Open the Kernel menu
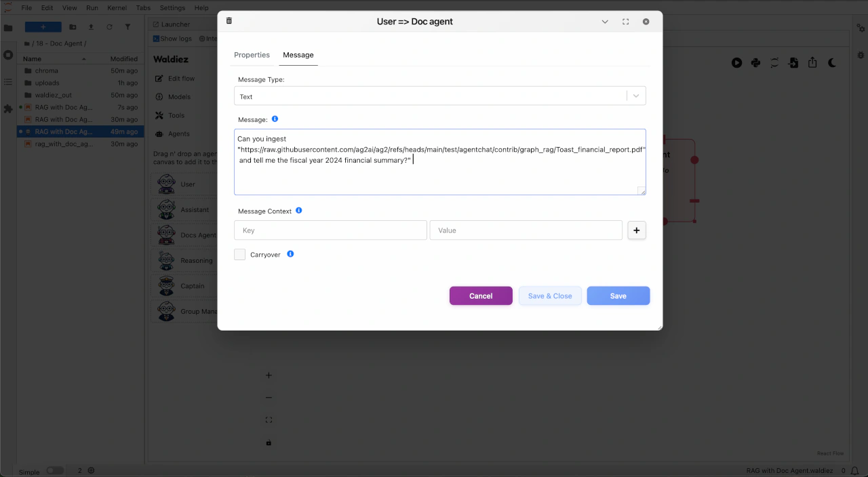This screenshot has height=477, width=868. pyautogui.click(x=117, y=7)
